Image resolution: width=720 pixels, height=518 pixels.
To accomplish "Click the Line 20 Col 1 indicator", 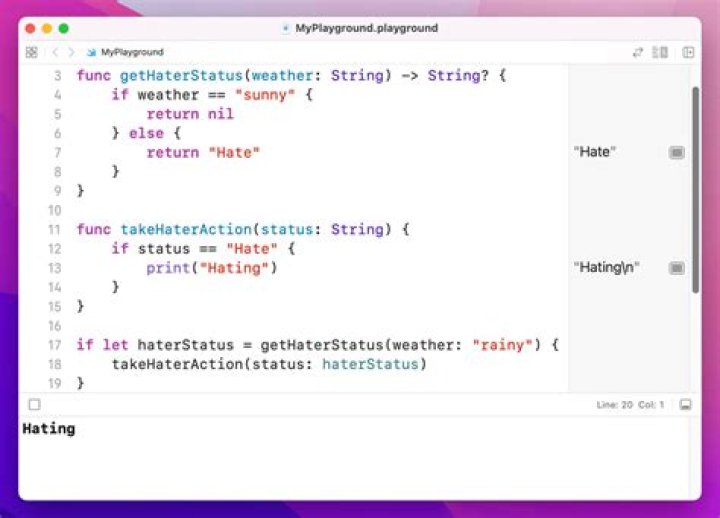I will (x=632, y=405).
